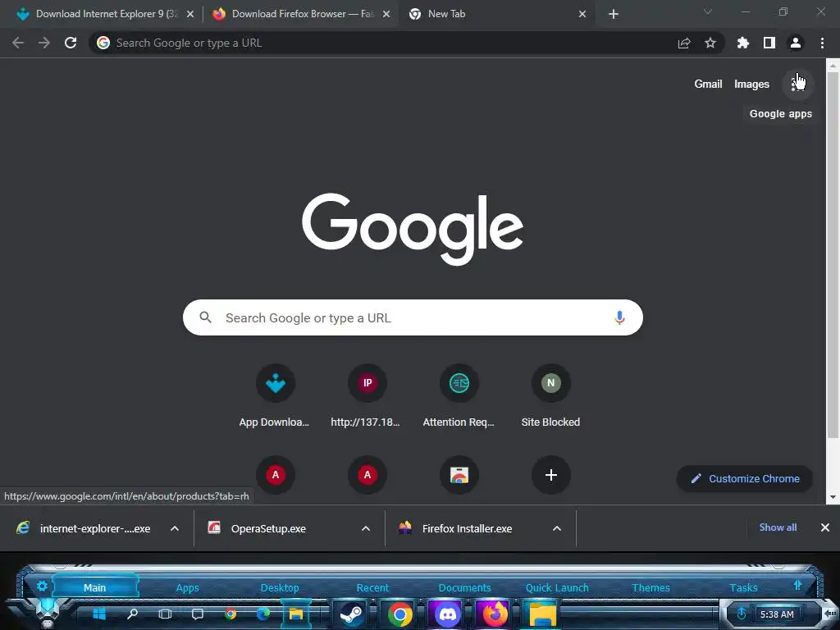The image size is (840, 630).
Task: Close the New Tab tab
Action: click(x=582, y=15)
